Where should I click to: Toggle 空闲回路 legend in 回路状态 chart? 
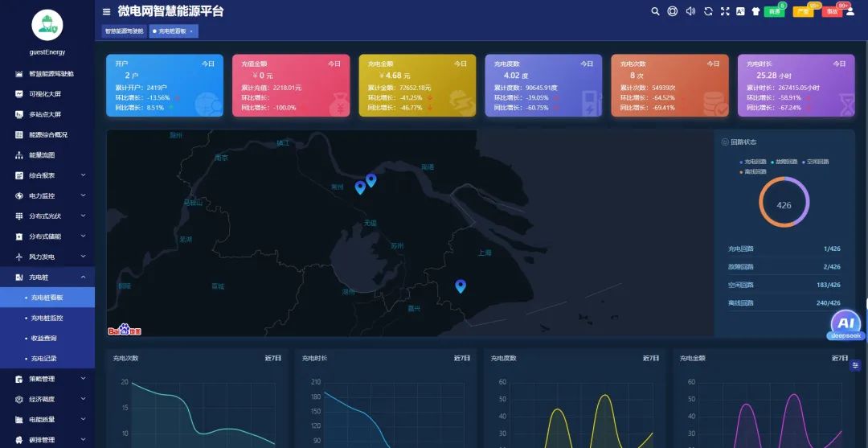816,162
